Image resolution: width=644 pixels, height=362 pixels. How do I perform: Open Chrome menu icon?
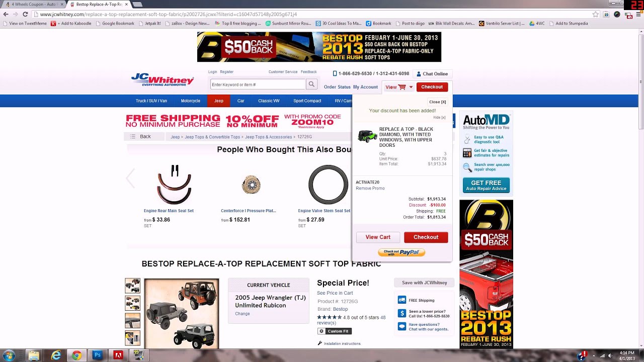[637, 14]
